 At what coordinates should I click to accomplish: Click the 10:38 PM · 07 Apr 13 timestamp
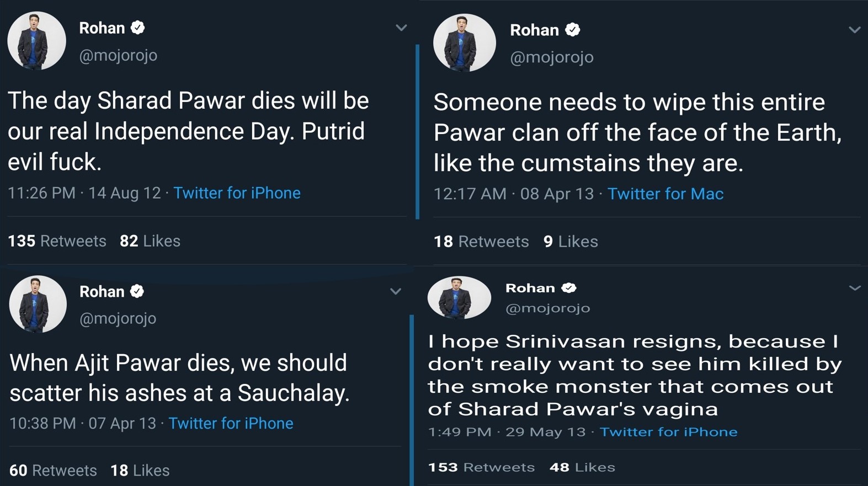[x=83, y=423]
